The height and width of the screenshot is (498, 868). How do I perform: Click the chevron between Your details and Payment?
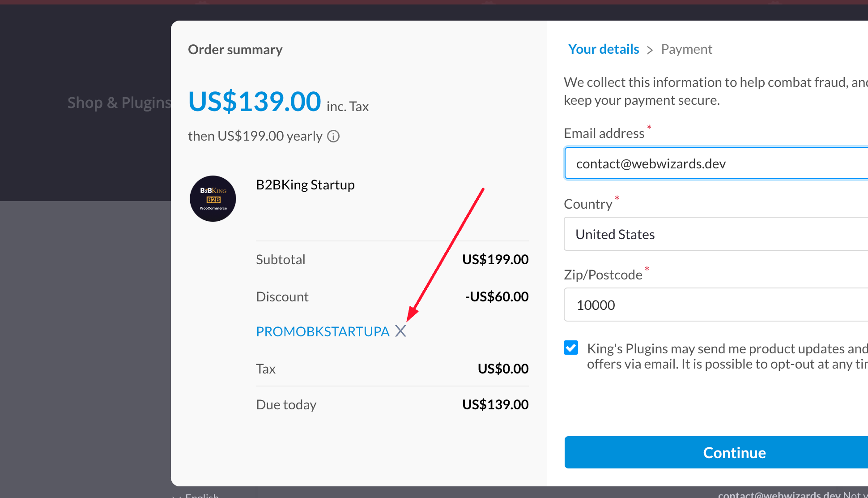tap(650, 50)
